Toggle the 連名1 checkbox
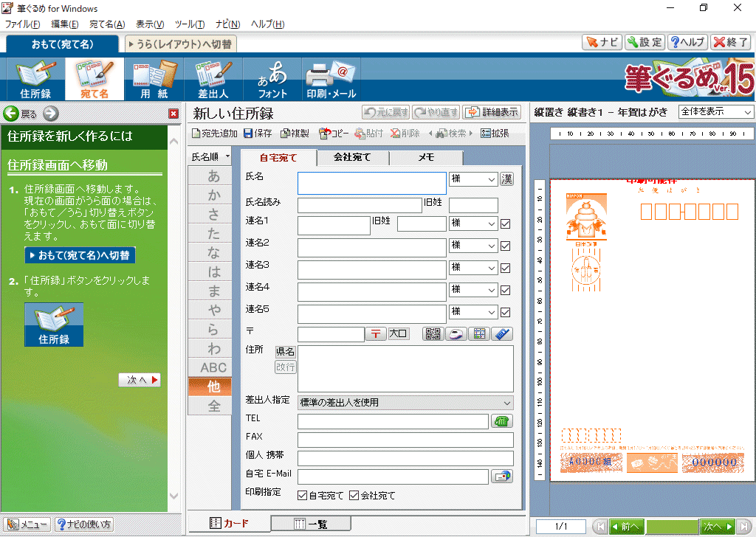Image resolution: width=756 pixels, height=537 pixels. pyautogui.click(x=505, y=224)
